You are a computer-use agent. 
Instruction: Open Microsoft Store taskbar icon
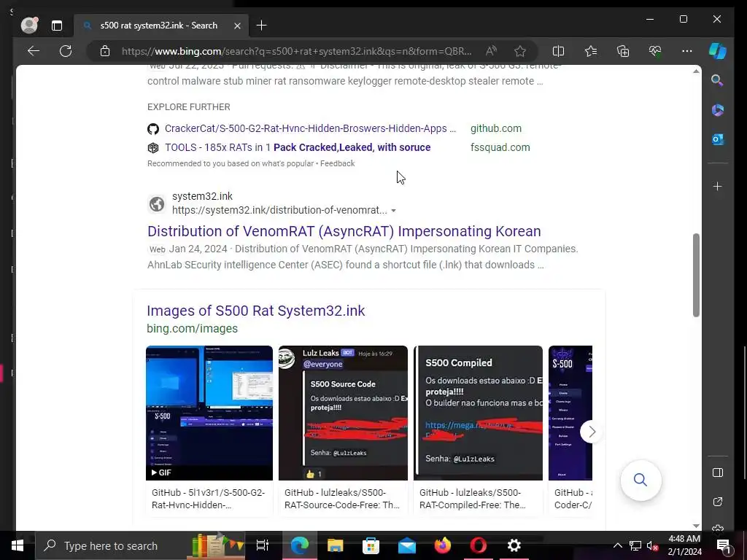pyautogui.click(x=371, y=545)
